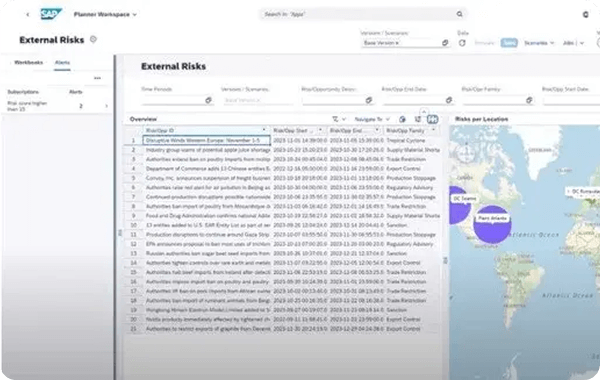
Task: Click the map navigation compass control
Action: (x=466, y=153)
